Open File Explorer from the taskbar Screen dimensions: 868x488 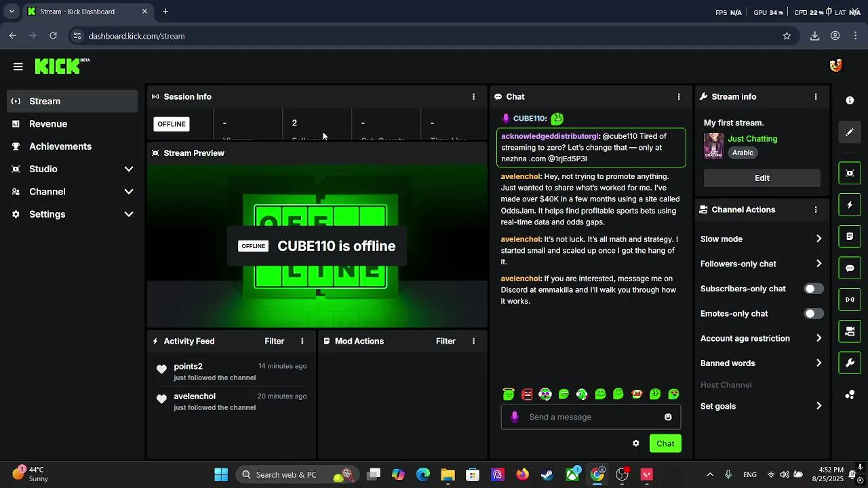pos(448,474)
